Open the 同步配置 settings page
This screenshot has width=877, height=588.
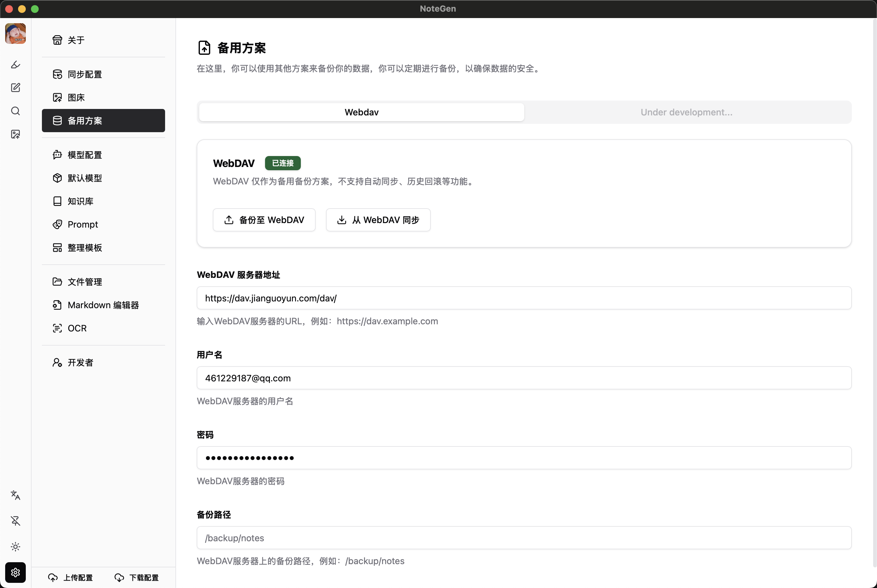(x=103, y=74)
